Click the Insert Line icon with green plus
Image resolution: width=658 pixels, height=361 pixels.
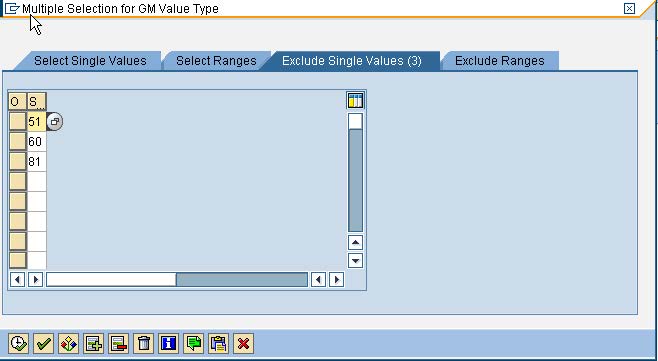[x=93, y=344]
